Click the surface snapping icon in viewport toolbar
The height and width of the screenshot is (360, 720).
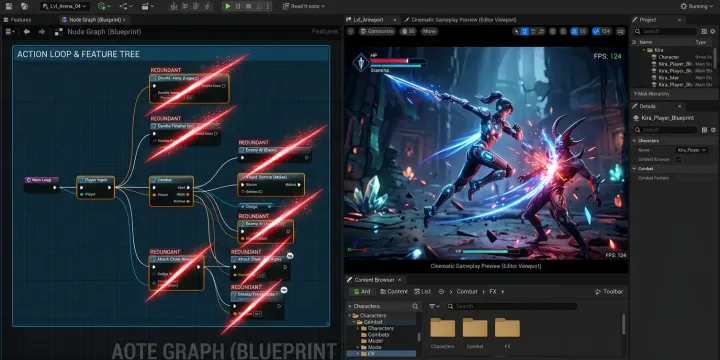562,31
